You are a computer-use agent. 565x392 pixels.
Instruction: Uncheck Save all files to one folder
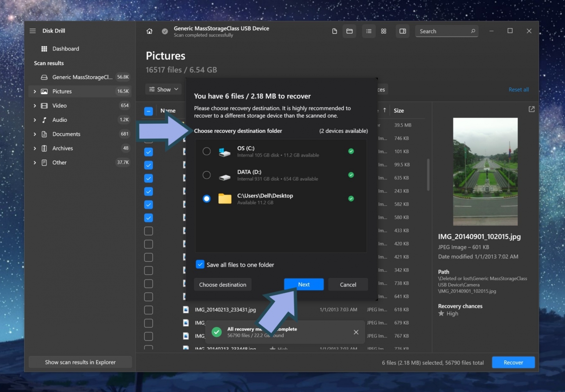tap(200, 264)
